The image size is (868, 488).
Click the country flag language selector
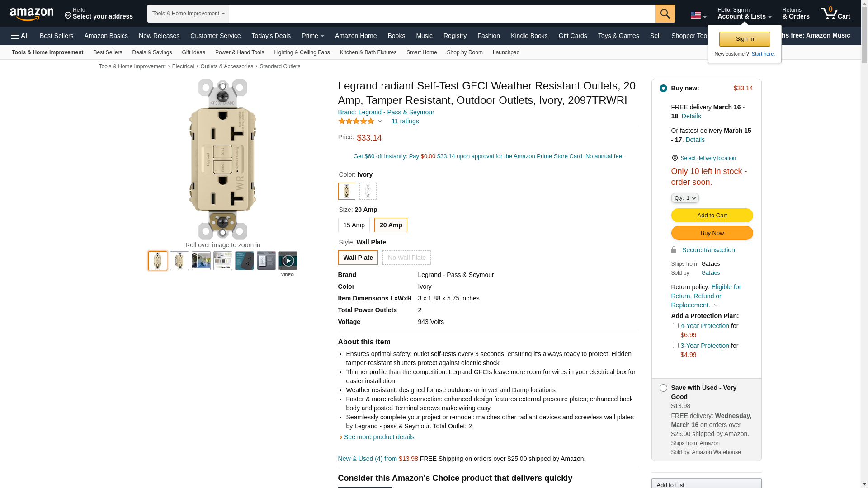coord(698,15)
